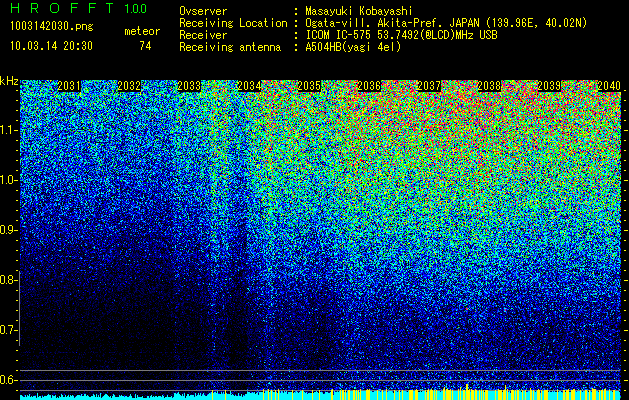Click the 2031 time marker
The image size is (629, 400).
coord(69,86)
